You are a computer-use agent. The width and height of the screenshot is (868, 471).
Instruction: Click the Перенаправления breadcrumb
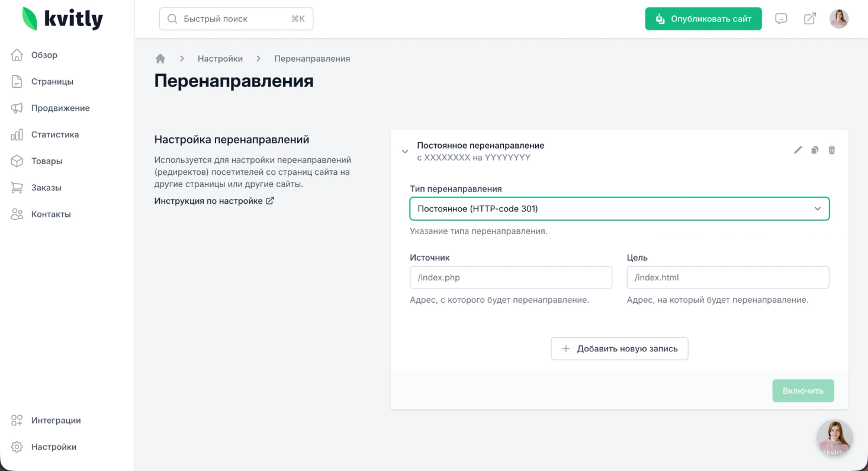pos(312,59)
